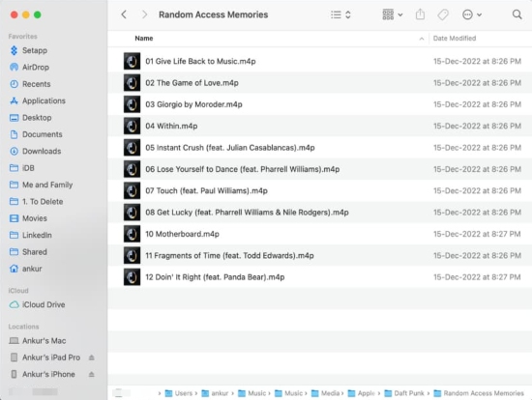Open the ankur home folder
Viewport: 532px width, 400px height.
click(26, 269)
